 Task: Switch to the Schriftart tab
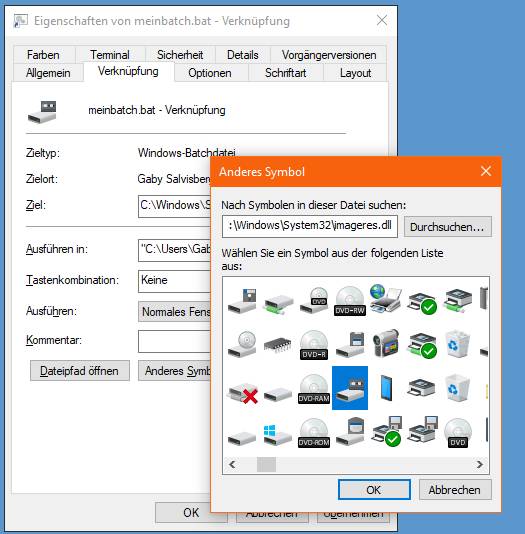(285, 73)
